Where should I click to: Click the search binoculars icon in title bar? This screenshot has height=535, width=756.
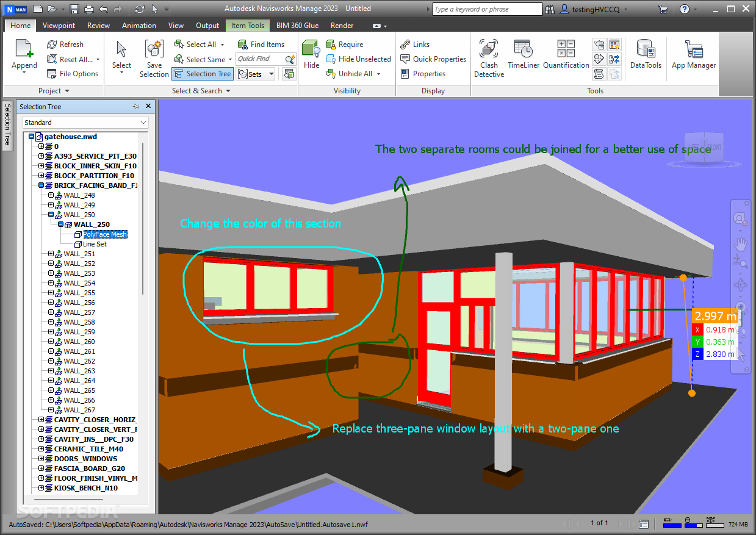pos(550,9)
